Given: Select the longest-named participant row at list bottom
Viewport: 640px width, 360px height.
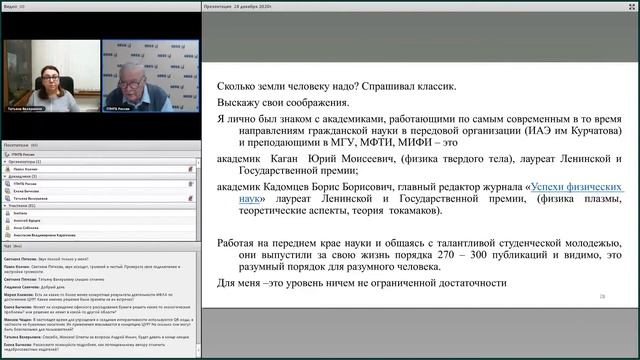Looking at the screenshot, I should coord(99,235).
